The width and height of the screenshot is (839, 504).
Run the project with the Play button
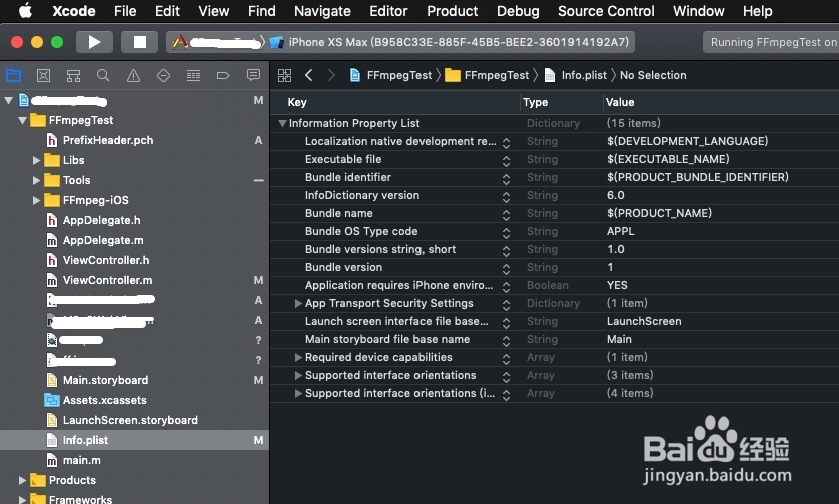(x=94, y=42)
